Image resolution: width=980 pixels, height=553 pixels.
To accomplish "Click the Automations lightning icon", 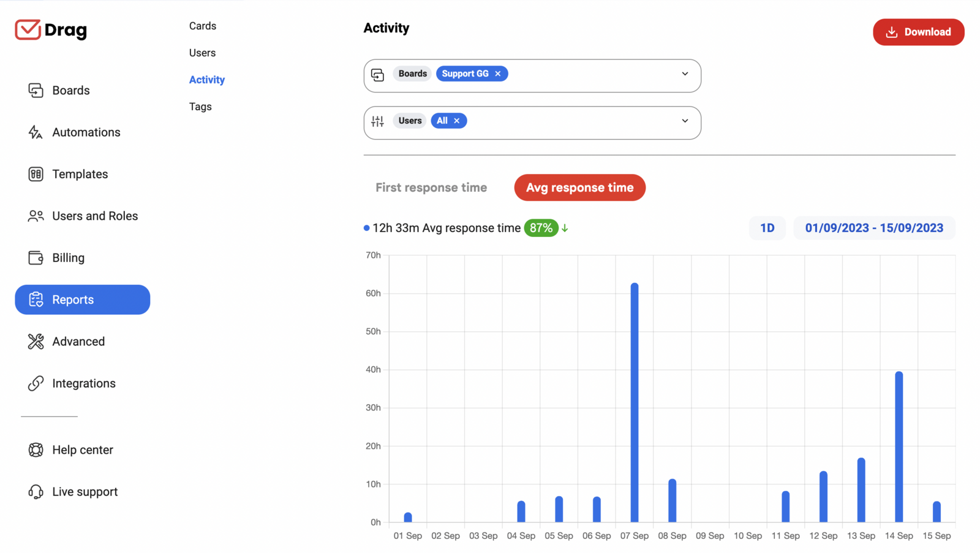I will pos(36,132).
